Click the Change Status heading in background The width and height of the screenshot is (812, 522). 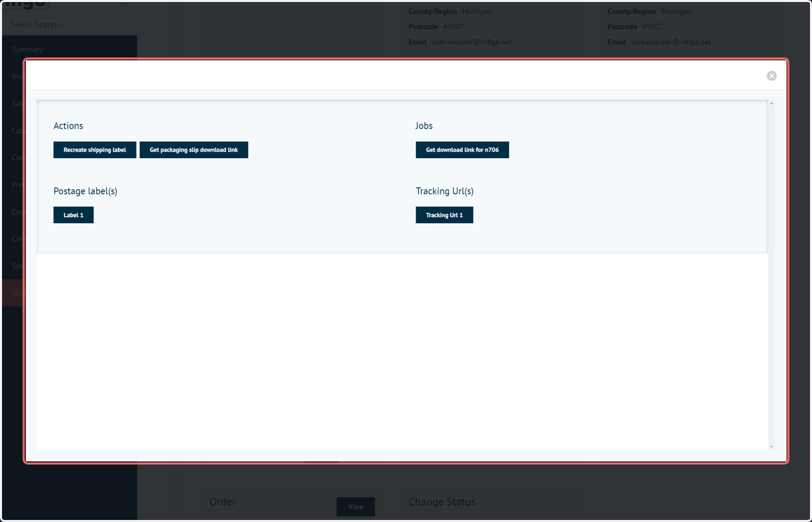(442, 502)
